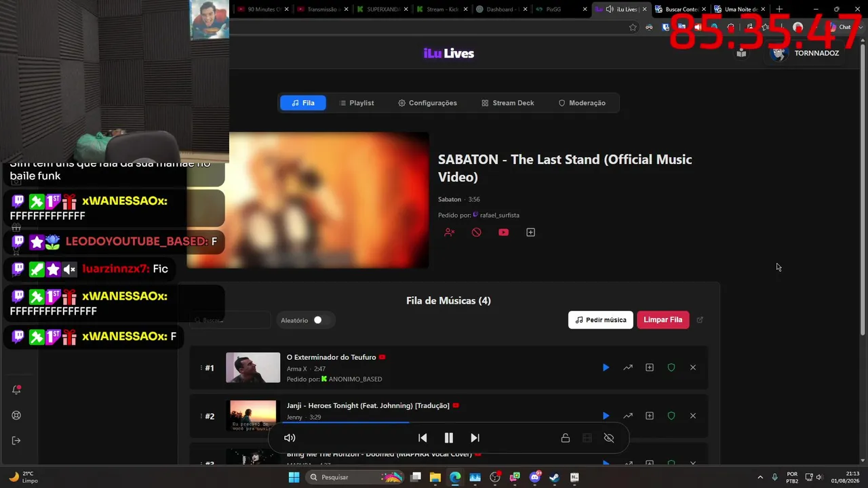The width and height of the screenshot is (868, 488).
Task: Open Steam from taskbar
Action: pos(554,477)
